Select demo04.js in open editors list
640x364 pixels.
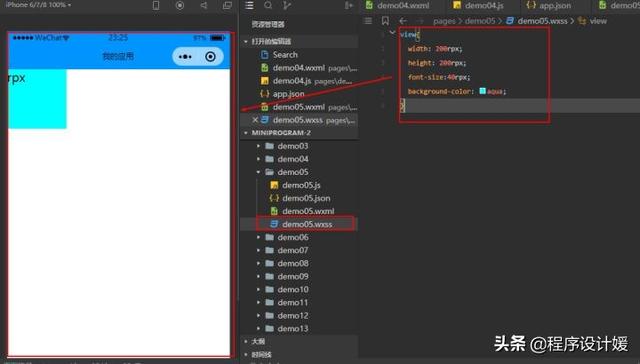(299, 81)
